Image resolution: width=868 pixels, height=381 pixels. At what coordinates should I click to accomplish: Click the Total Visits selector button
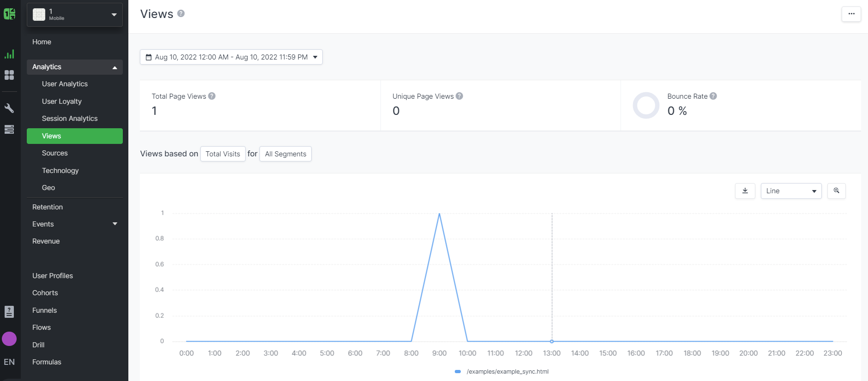point(223,154)
